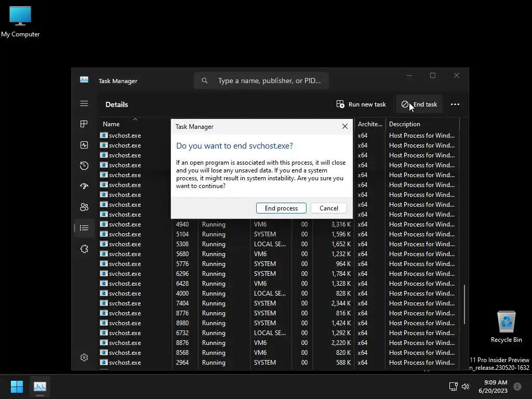Screen dimensions: 532x399
Task: Close the confirmation dialog with X
Action: point(345,126)
